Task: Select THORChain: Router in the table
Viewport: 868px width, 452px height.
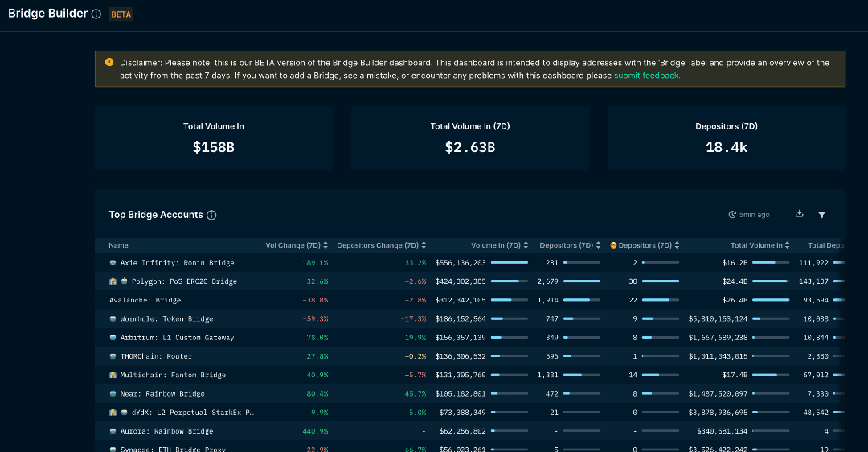Action: [156, 356]
